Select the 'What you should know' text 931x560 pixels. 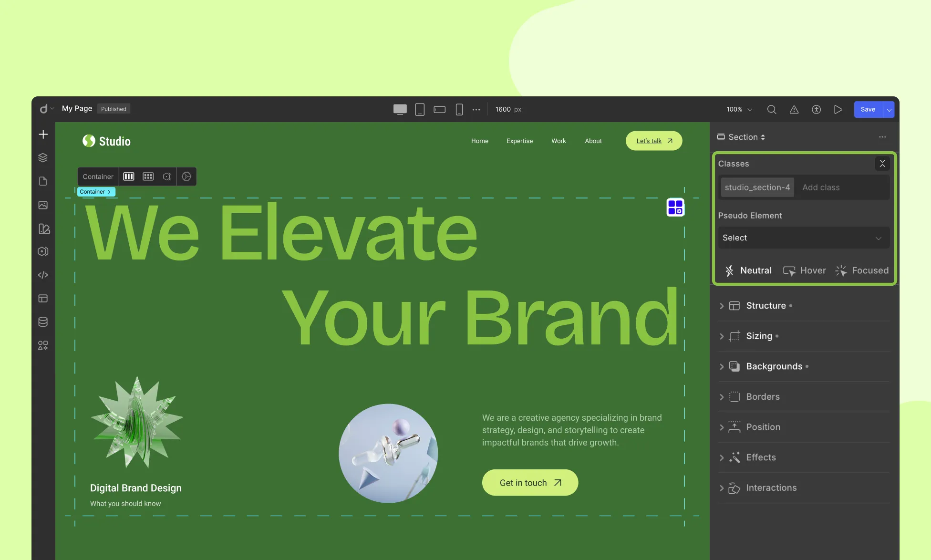click(x=125, y=504)
